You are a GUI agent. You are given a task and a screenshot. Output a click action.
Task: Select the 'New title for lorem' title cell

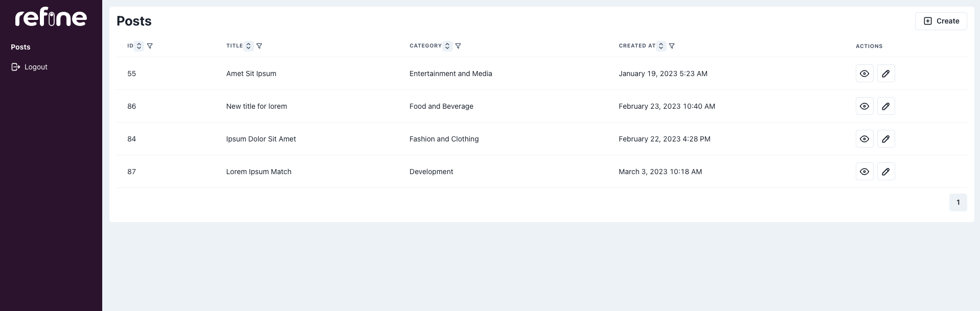[257, 106]
